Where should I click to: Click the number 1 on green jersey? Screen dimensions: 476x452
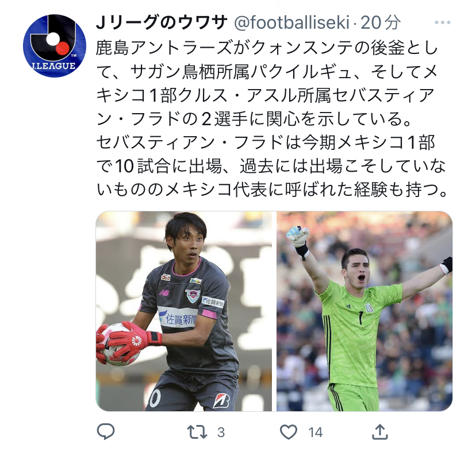[x=360, y=318]
